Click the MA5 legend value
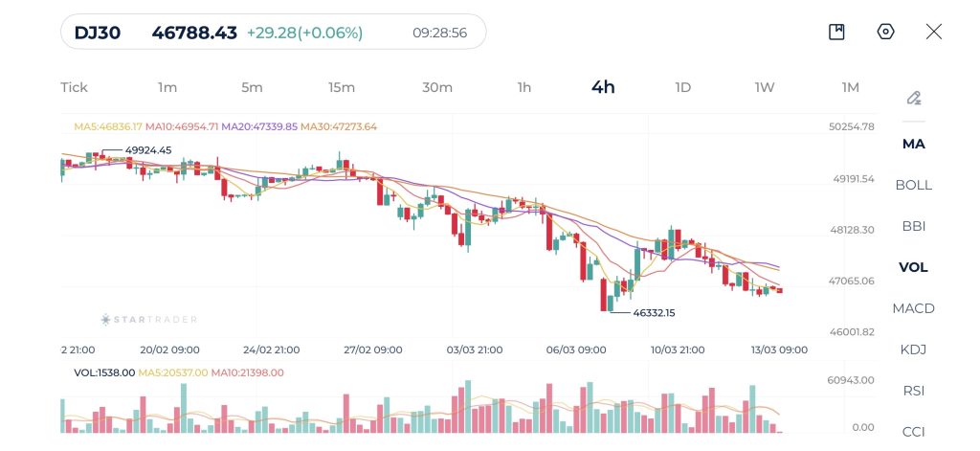This screenshot has height=451, width=980. point(107,126)
